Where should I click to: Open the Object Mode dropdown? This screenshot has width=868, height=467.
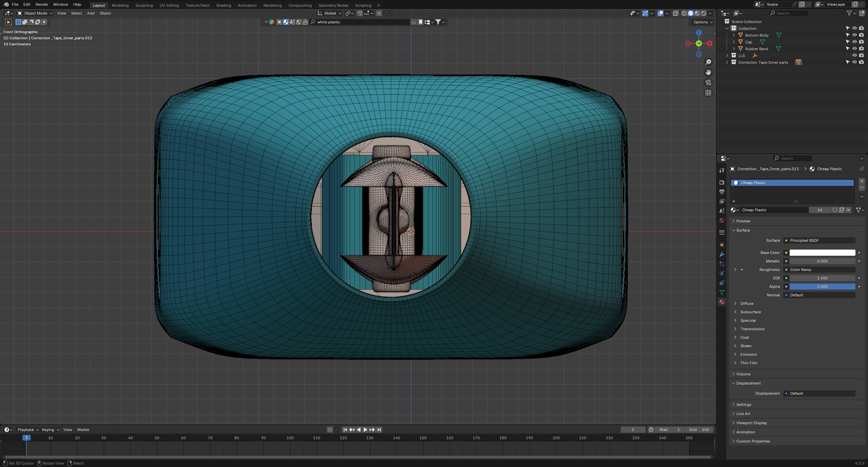pos(35,13)
